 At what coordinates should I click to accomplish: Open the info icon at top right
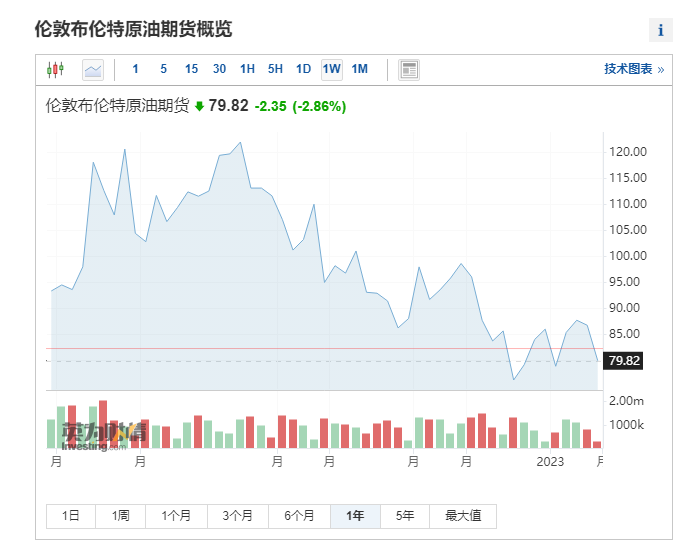pos(660,30)
